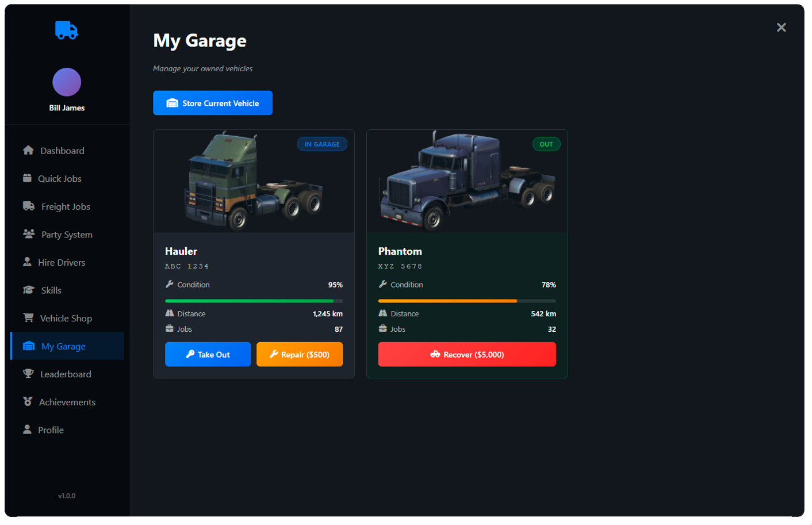Screen dimensions: 812x525
Task: Click Hauler's jobs briefcase icon
Action: tap(169, 328)
